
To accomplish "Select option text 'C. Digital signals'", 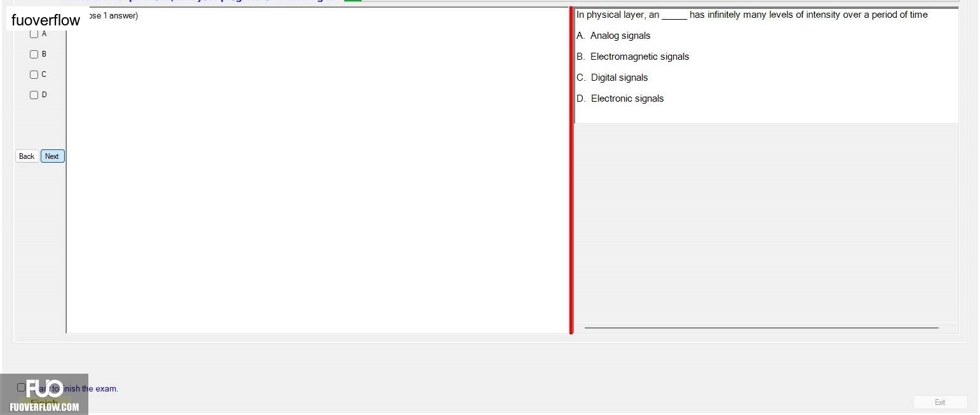I will click(612, 78).
